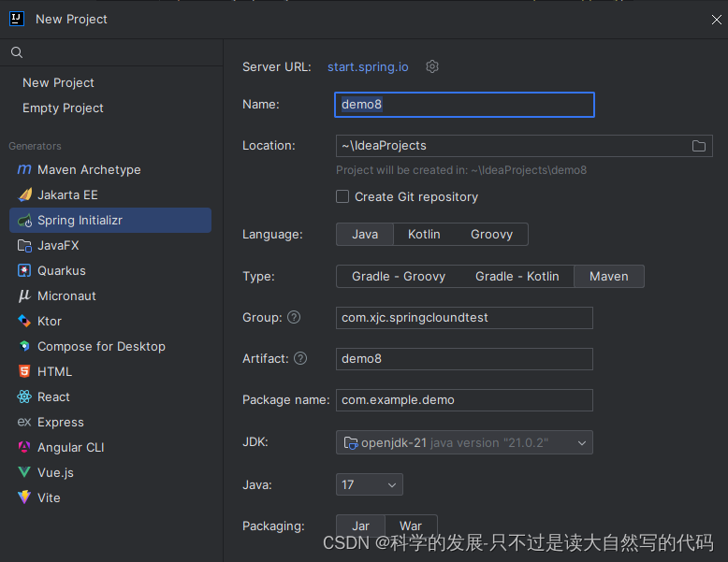The height and width of the screenshot is (562, 728).
Task: Open start.spring.io server link
Action: tap(368, 66)
